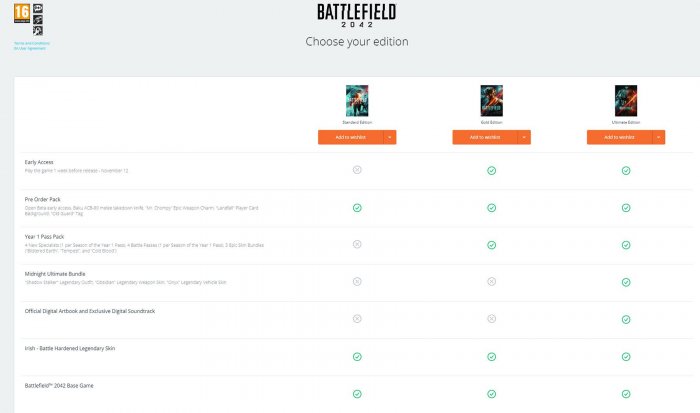Click Gold Edition Base Game checkmark
The width and height of the screenshot is (700, 413).
(x=491, y=393)
